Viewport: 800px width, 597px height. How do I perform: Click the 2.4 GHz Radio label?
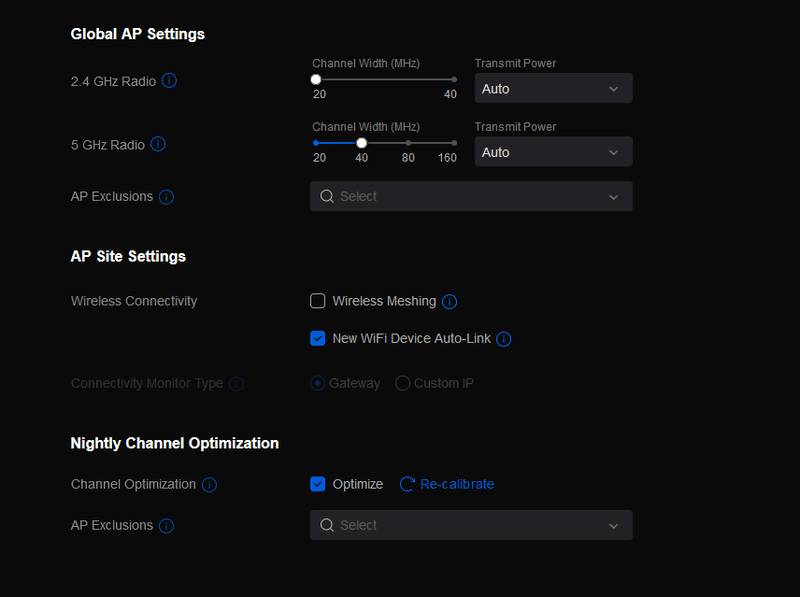click(x=113, y=82)
